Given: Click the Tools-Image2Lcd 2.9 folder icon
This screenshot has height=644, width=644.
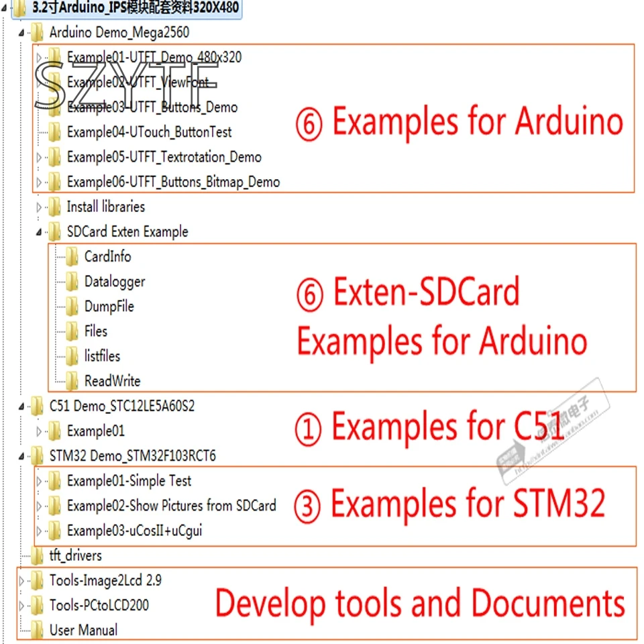Looking at the screenshot, I should [x=37, y=580].
